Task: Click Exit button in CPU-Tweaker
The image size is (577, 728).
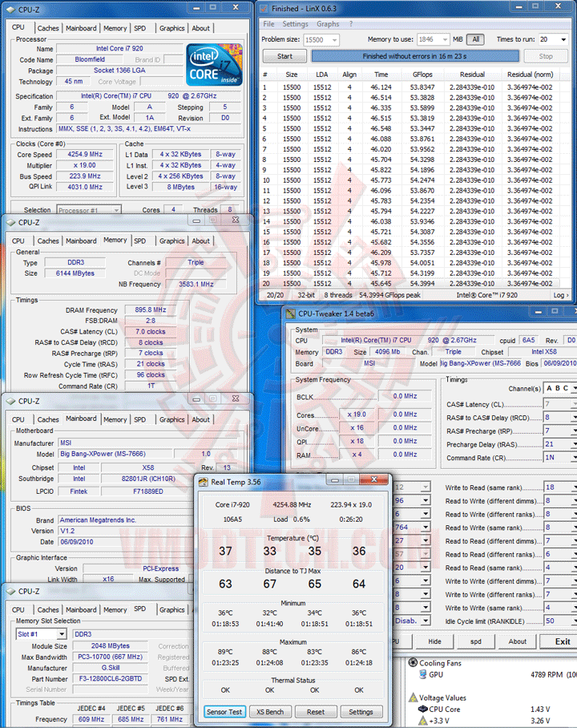Action: coord(559,641)
